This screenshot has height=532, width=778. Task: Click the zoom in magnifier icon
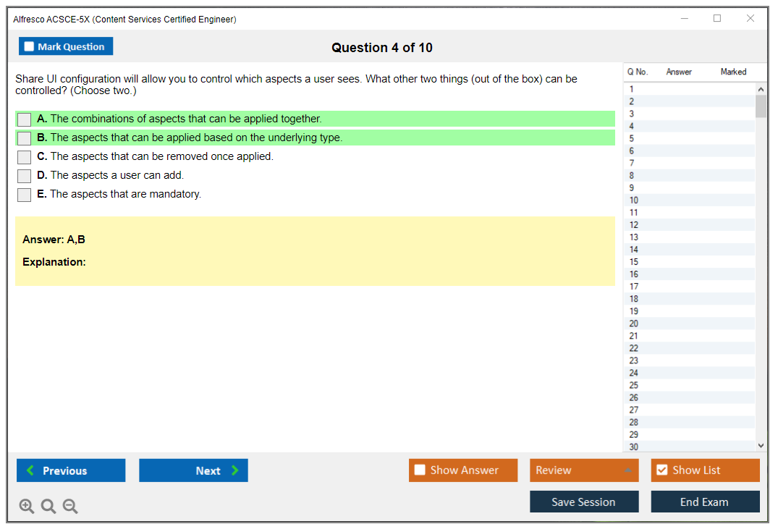point(27,507)
